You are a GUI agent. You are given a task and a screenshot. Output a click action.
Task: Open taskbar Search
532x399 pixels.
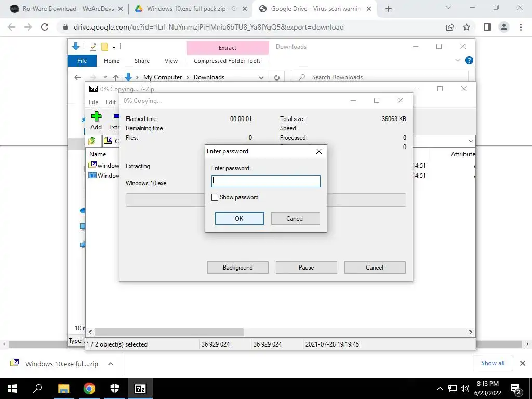pos(37,389)
